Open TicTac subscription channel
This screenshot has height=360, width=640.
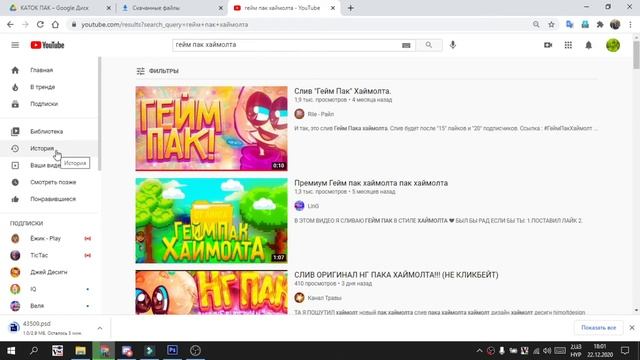[x=49, y=255]
